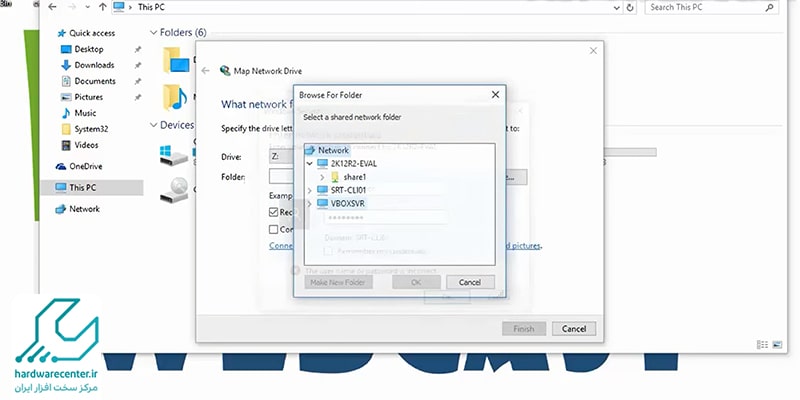
Task: Click Make New Folder button
Action: coord(339,282)
